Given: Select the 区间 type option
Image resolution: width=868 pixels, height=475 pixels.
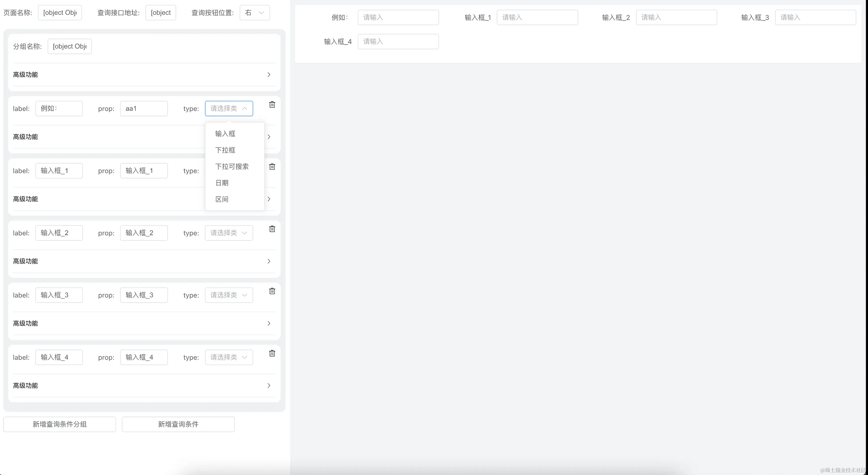Looking at the screenshot, I should [222, 199].
